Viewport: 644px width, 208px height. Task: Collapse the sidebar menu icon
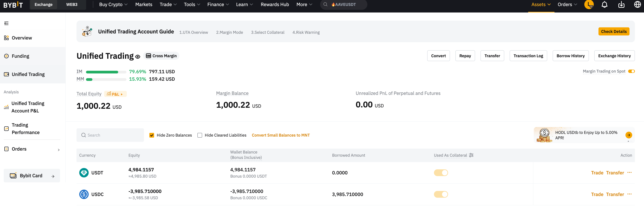(7, 23)
